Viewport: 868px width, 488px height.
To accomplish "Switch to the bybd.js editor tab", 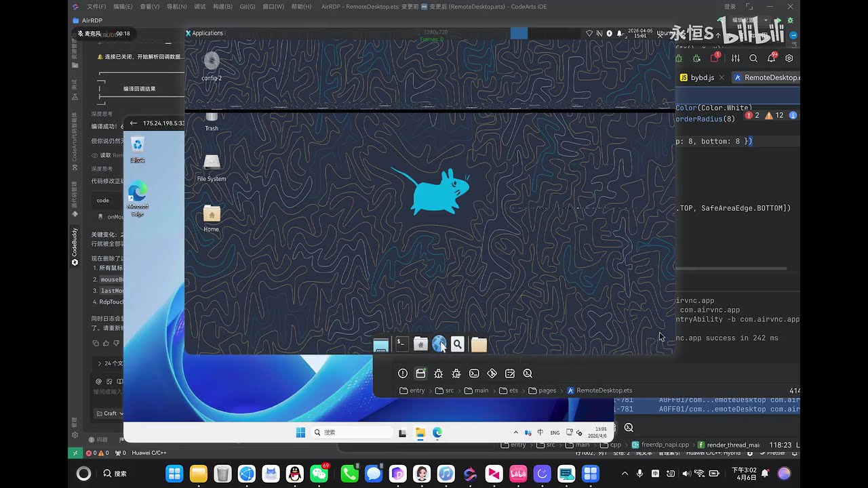I will (x=698, y=78).
